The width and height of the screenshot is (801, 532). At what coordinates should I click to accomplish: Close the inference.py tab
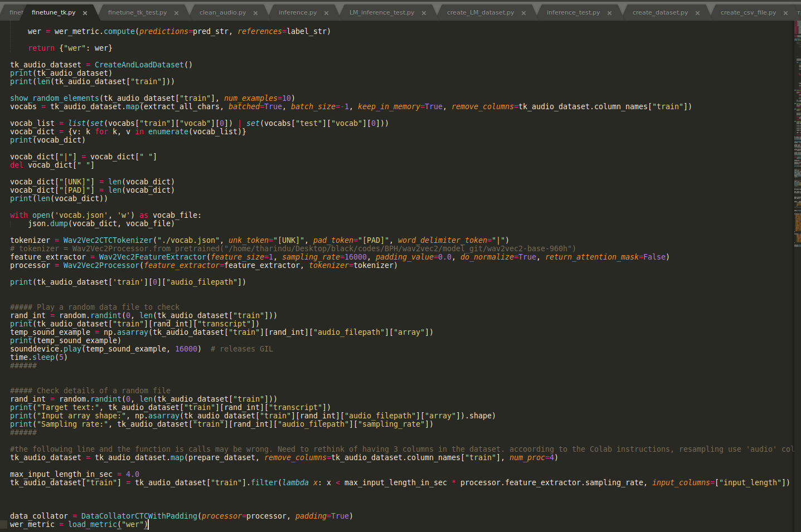[326, 13]
